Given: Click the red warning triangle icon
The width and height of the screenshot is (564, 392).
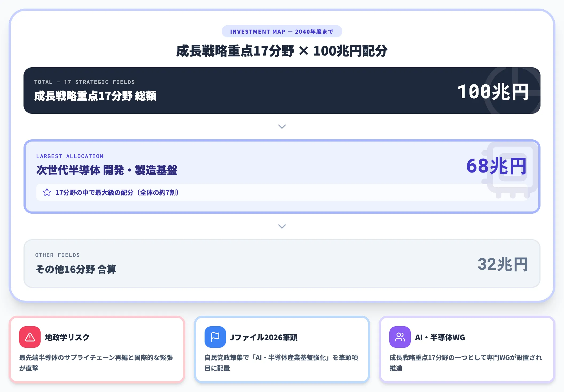Looking at the screenshot, I should pyautogui.click(x=30, y=337).
